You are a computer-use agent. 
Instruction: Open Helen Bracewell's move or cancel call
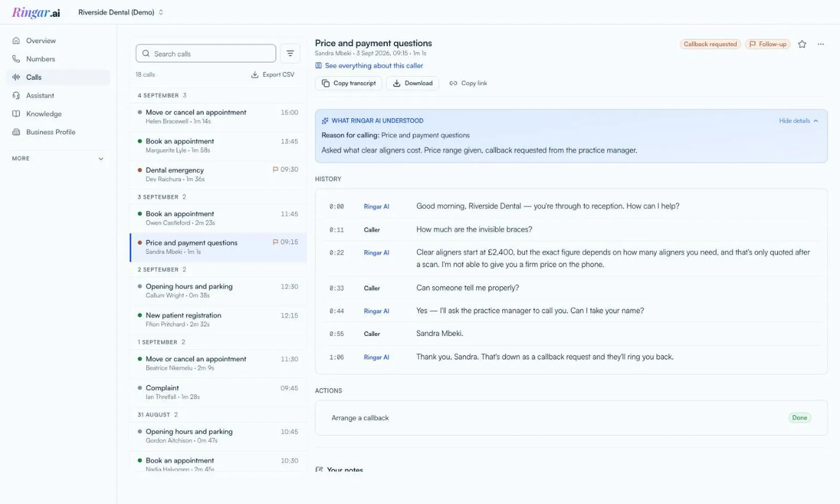coord(218,117)
